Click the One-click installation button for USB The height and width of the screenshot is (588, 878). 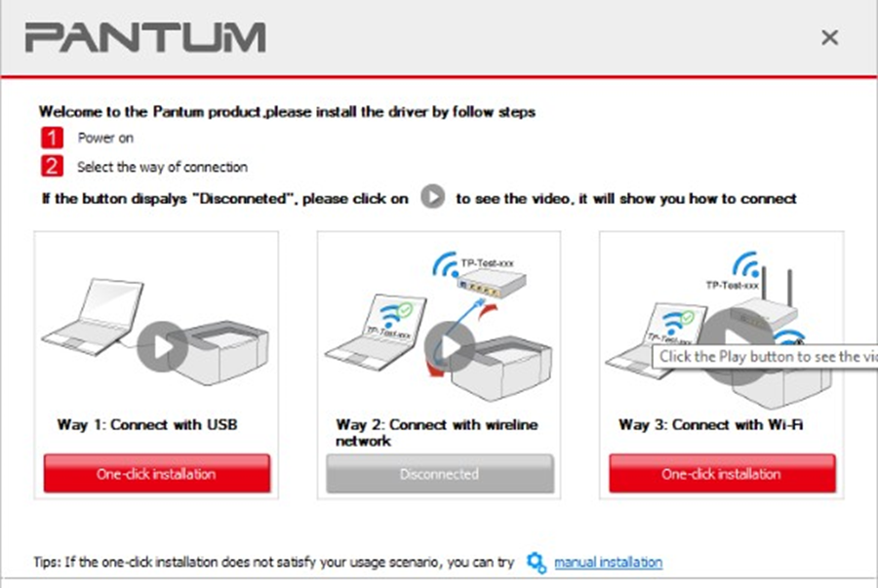coord(157,474)
